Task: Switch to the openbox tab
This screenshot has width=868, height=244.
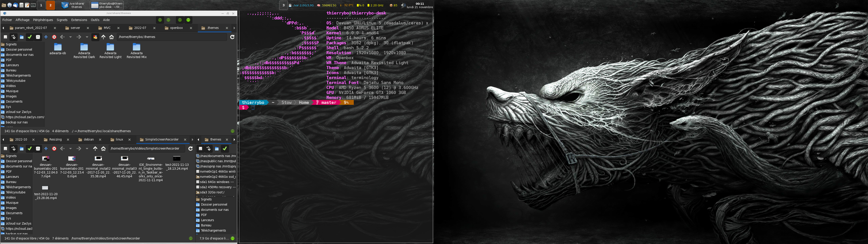Action: point(176,28)
